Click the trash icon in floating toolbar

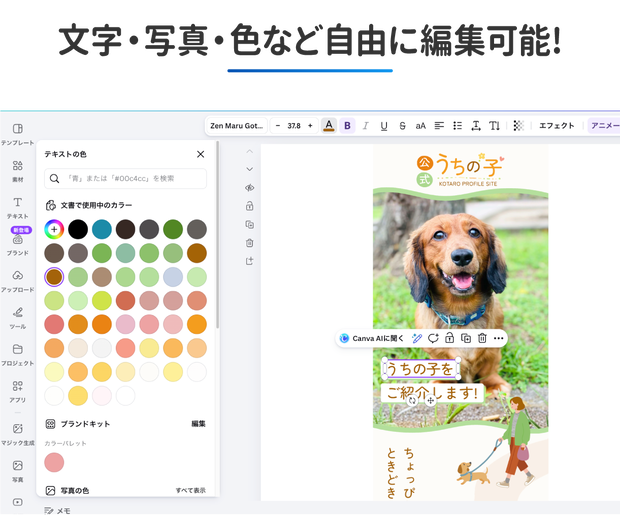pyautogui.click(x=482, y=338)
